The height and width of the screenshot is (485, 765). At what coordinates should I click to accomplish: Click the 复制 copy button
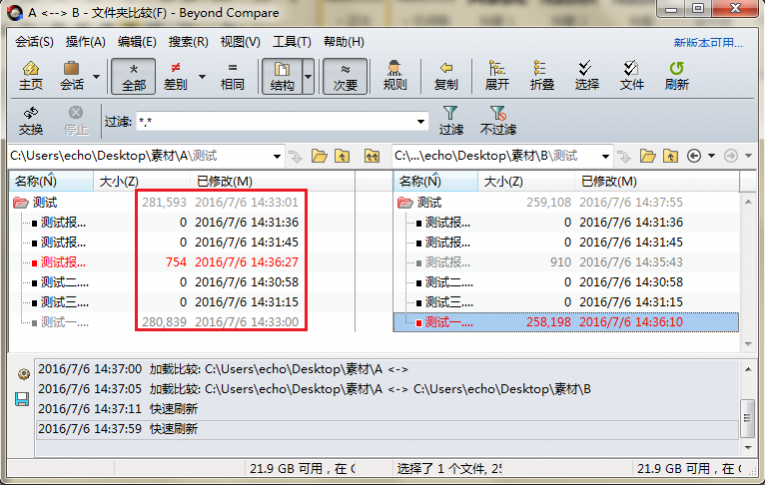tap(446, 76)
